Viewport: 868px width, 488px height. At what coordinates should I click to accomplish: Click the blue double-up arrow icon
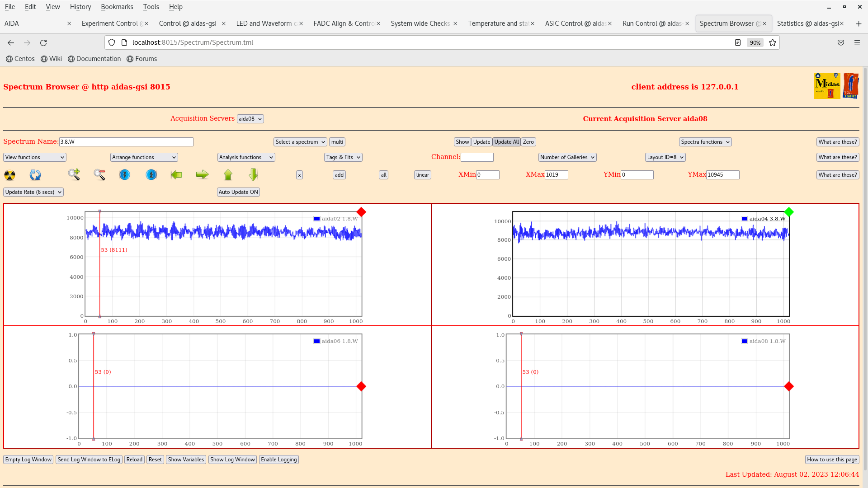tap(151, 174)
